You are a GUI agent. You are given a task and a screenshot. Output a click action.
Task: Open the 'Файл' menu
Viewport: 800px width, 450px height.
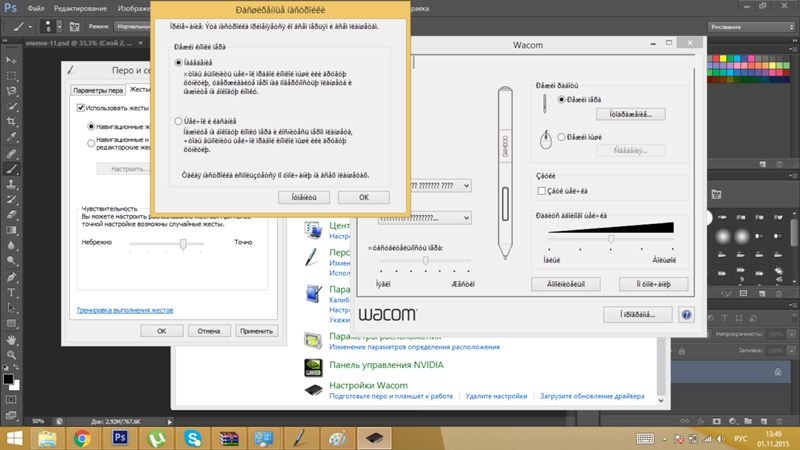(x=36, y=8)
